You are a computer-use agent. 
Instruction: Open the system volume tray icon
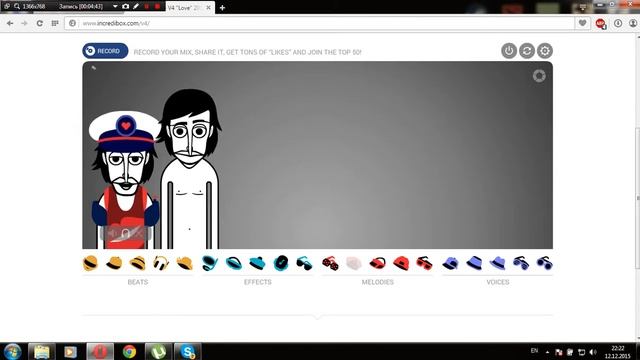[x=593, y=352]
